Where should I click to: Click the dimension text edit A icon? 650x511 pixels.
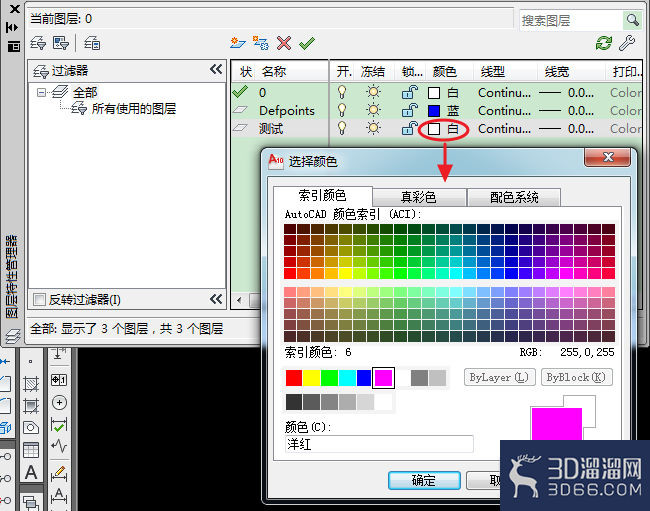[x=59, y=495]
